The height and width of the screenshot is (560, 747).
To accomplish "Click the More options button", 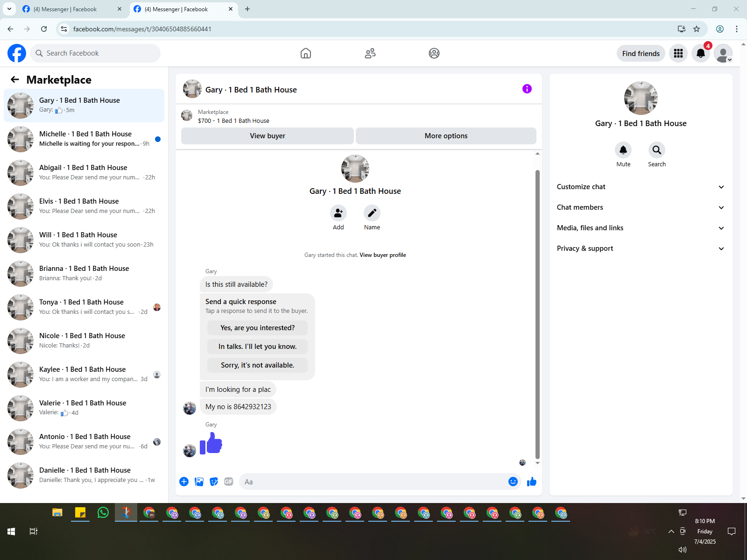I will point(446,136).
